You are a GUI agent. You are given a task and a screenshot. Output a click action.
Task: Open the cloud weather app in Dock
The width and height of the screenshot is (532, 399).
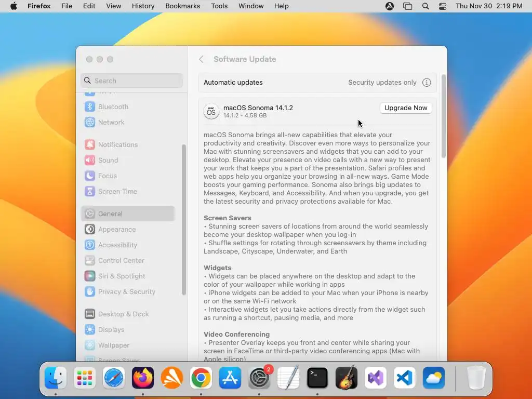[434, 378]
